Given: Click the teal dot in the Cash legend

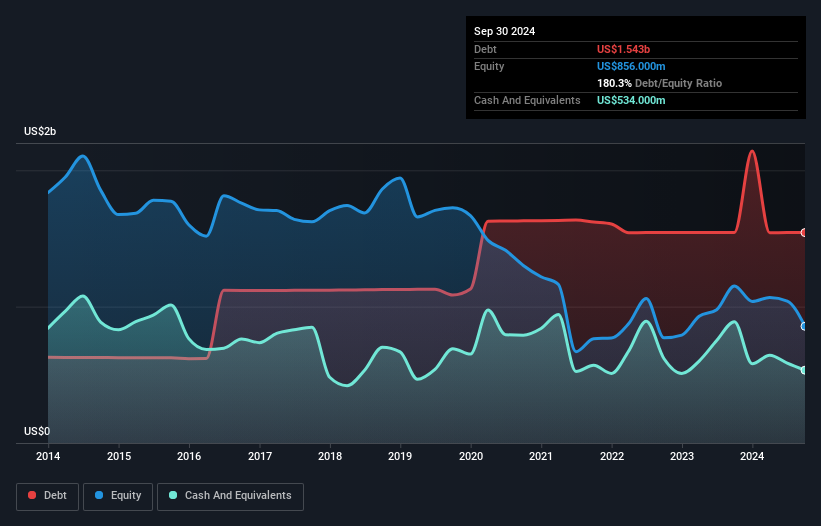Looking at the screenshot, I should pyautogui.click(x=174, y=495).
